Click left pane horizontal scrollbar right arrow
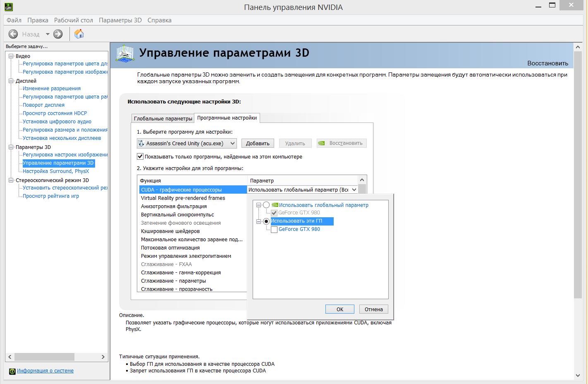588x384 pixels. tap(103, 357)
